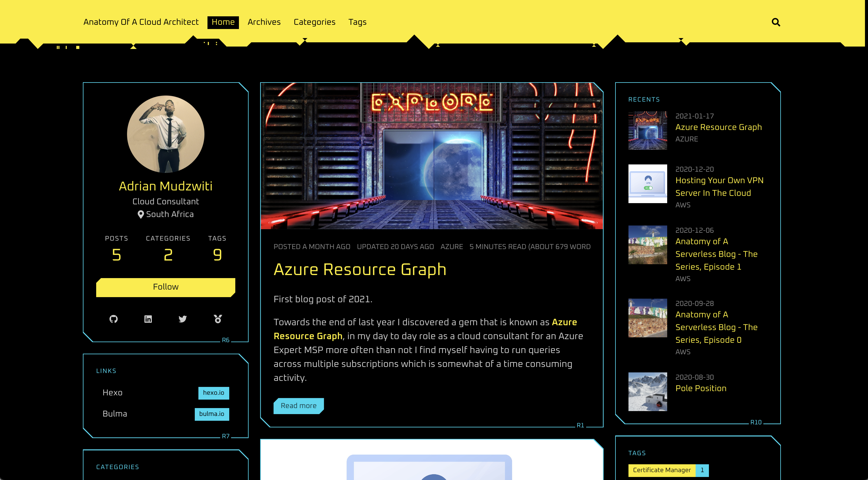Open the AWS category under Episode 1 recent post

click(683, 279)
